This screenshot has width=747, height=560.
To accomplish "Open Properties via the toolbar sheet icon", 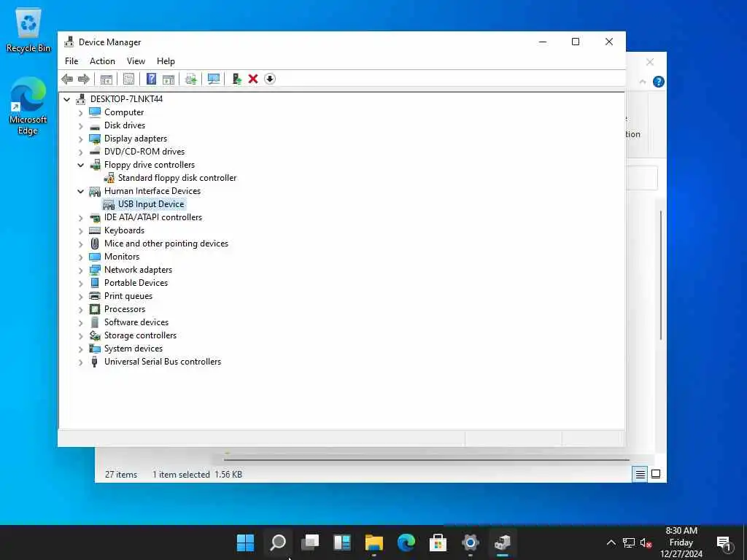I will (128, 79).
